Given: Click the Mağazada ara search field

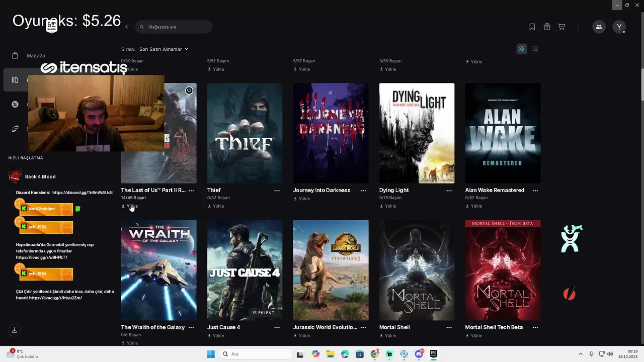Looking at the screenshot, I should (x=174, y=27).
